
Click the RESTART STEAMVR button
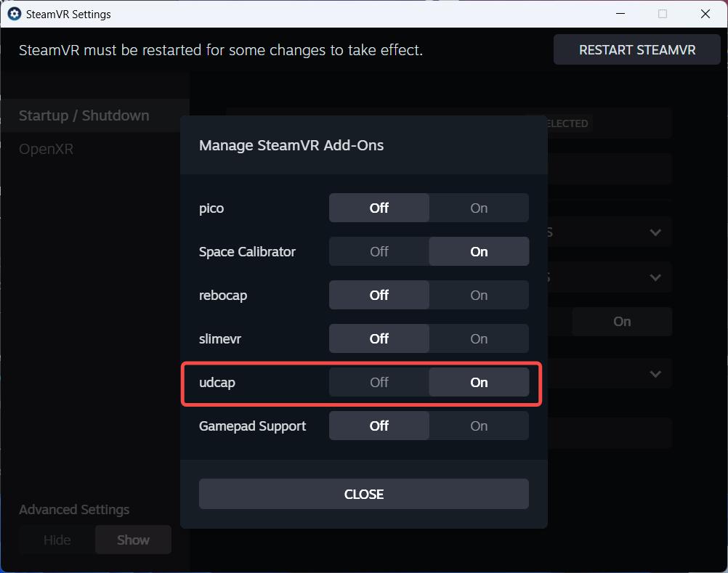[637, 49]
